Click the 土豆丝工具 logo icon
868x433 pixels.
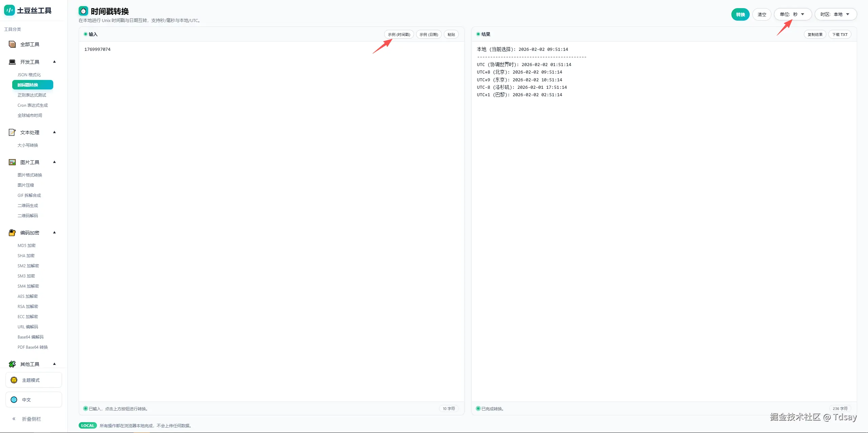point(9,11)
